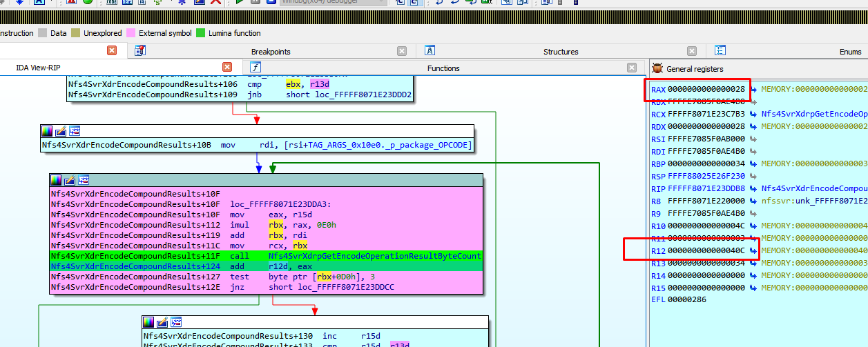Switch to the Enums tab

(x=850, y=52)
